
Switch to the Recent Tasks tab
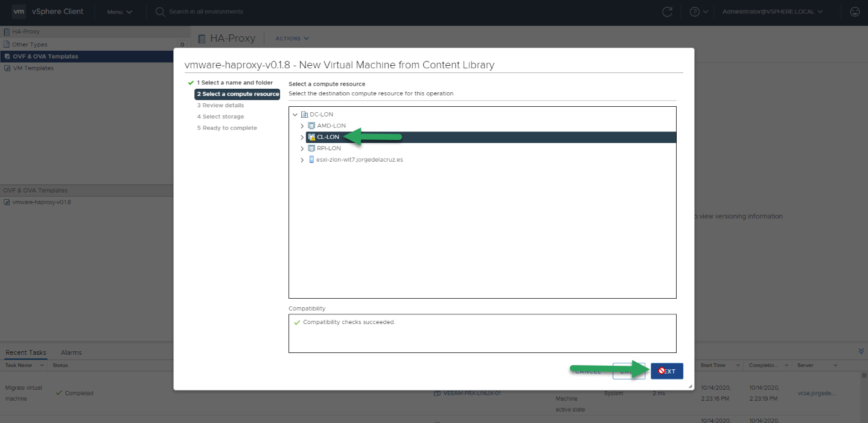25,352
